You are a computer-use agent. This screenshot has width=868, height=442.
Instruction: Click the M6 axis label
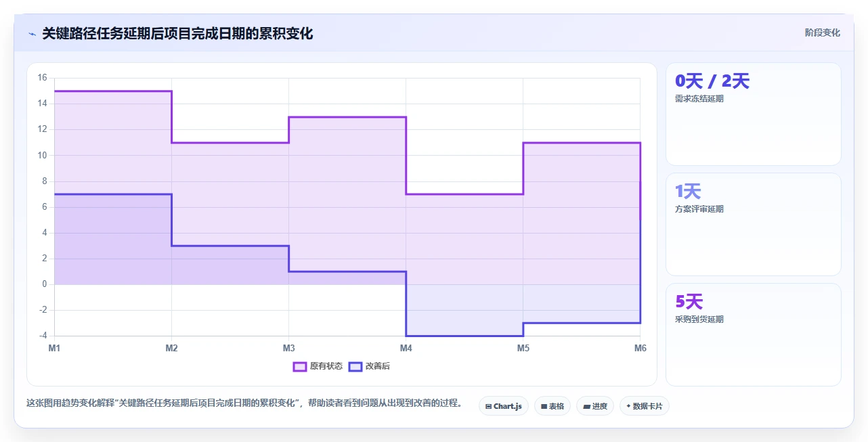coord(640,348)
